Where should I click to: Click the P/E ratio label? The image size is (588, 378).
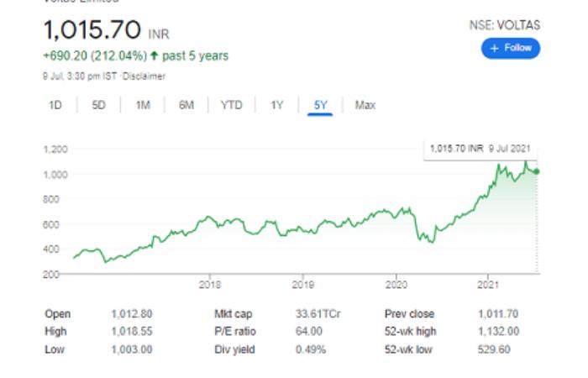[235, 332]
